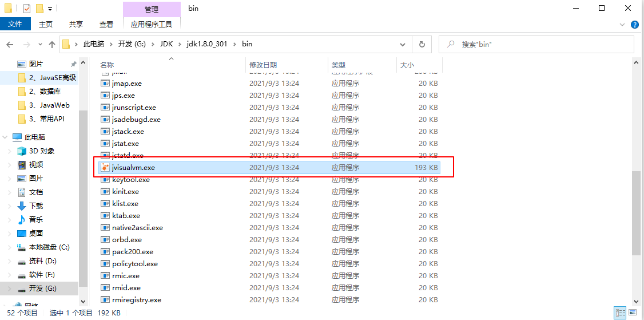Click the up-one-level arrow icon
Viewport: 644px width, 320px height.
click(x=52, y=44)
